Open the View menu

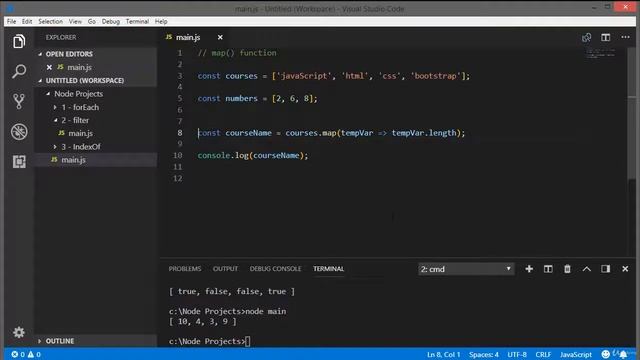75,21
